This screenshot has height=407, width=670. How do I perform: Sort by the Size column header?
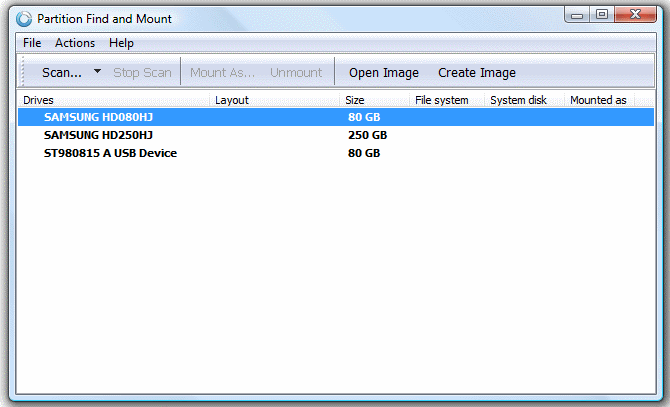coord(375,100)
